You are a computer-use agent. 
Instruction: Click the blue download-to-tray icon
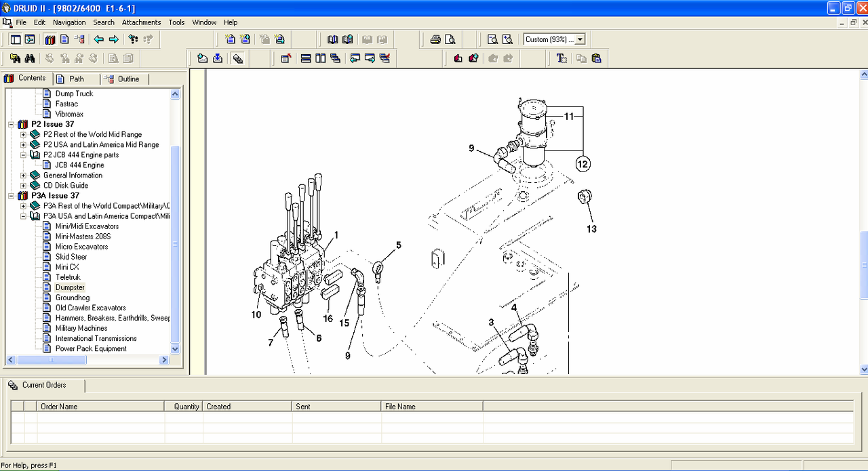(218, 58)
